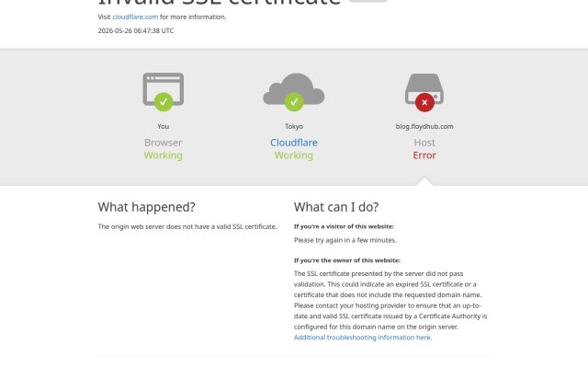This screenshot has height=368, width=588.
Task: Click 'If you're a visitor of this website:'
Action: 344,226
